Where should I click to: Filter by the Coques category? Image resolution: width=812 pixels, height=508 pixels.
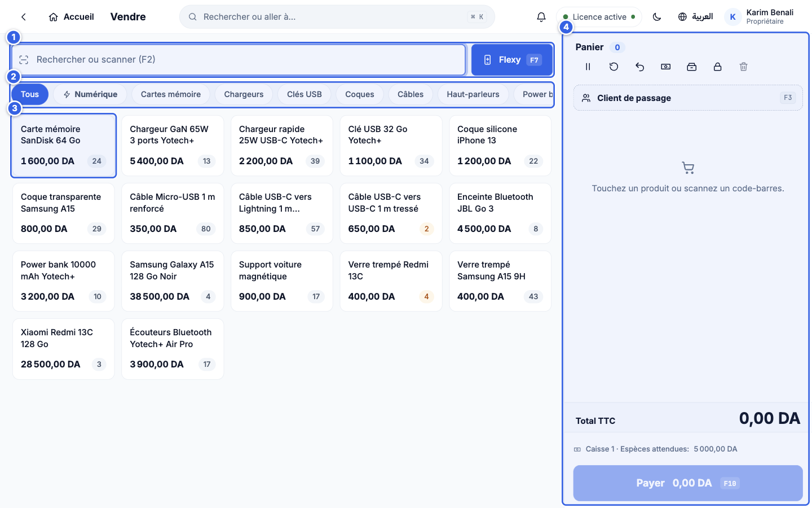click(x=360, y=94)
